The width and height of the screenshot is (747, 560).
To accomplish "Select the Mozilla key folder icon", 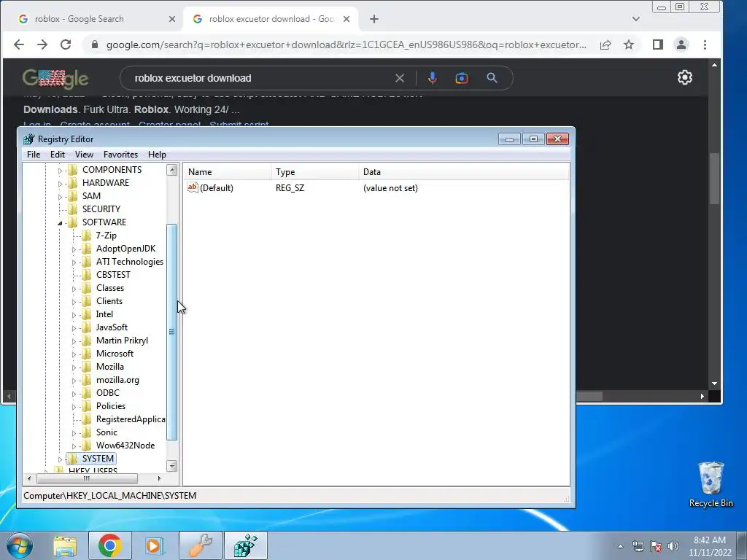I will [x=87, y=367].
